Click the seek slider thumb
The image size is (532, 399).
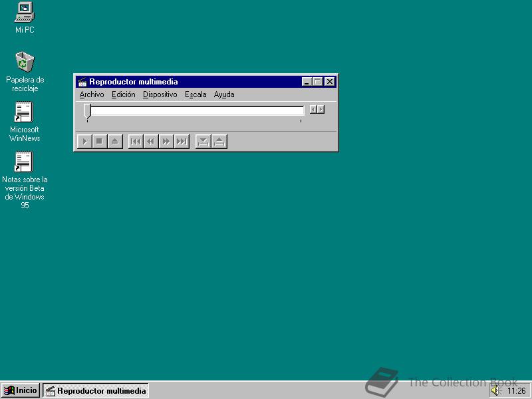87,111
